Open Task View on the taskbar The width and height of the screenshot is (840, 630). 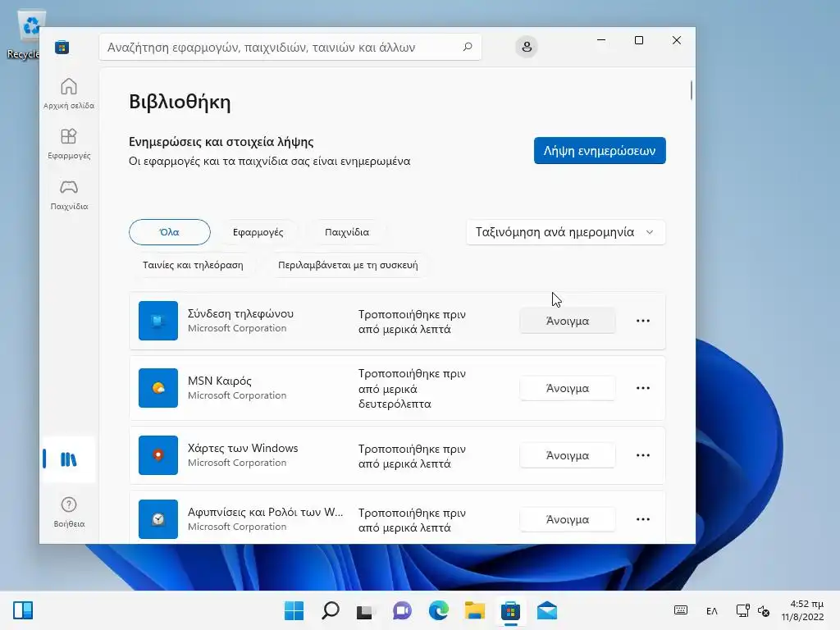pos(366,610)
